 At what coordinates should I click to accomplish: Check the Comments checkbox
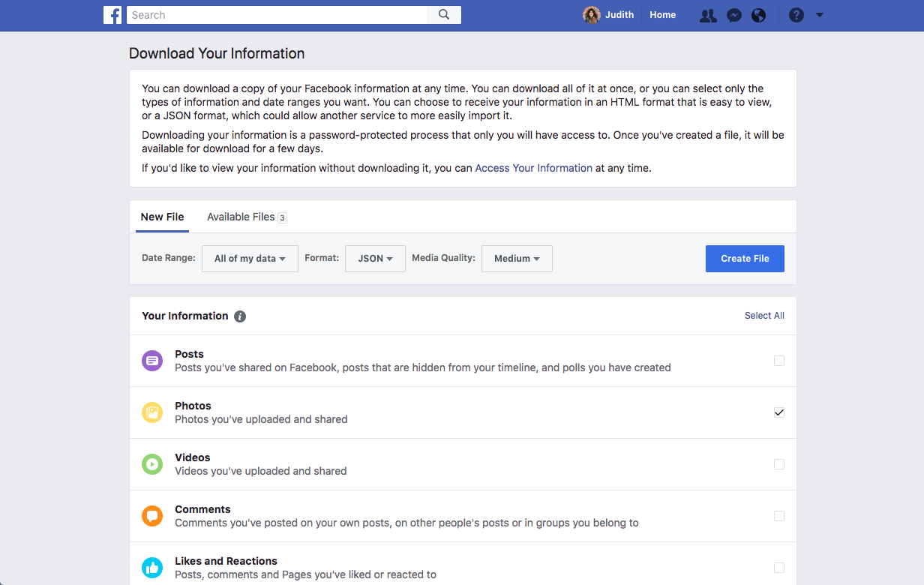(779, 516)
